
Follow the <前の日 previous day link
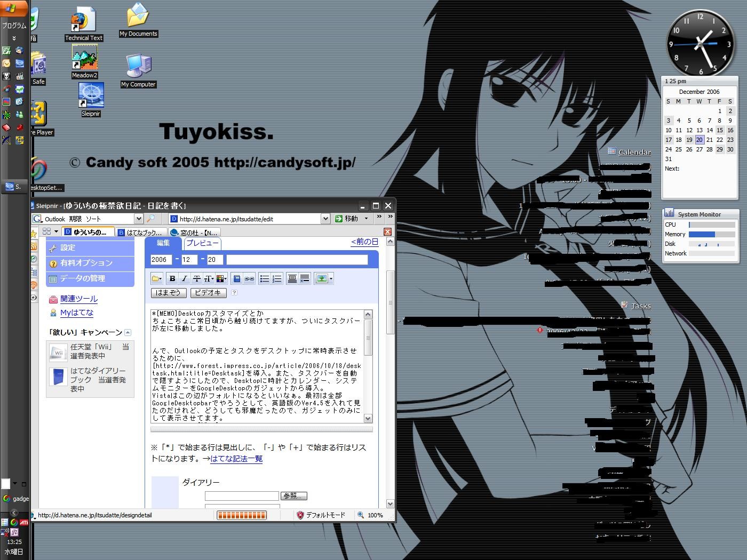tap(364, 242)
